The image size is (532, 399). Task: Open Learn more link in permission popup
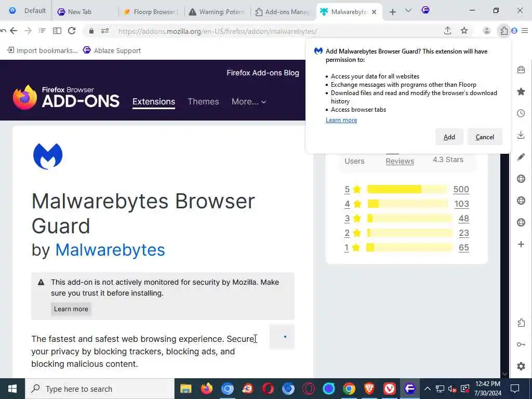(341, 120)
